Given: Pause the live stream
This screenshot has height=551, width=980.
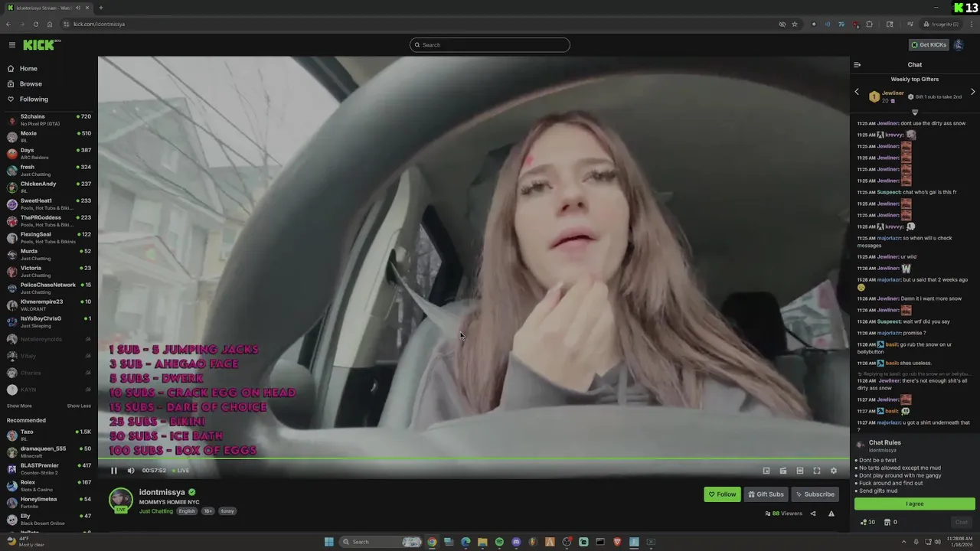Looking at the screenshot, I should pyautogui.click(x=114, y=471).
